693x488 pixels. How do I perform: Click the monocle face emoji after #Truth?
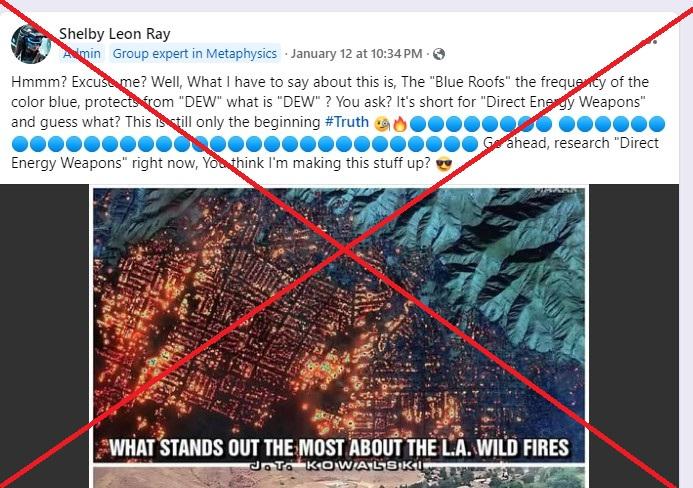click(x=382, y=124)
